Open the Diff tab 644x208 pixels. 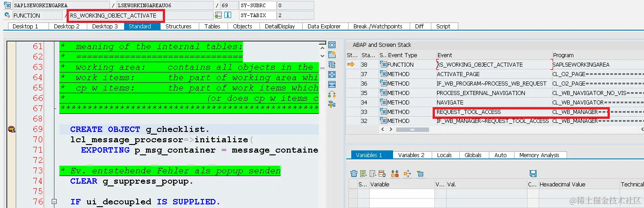[419, 27]
